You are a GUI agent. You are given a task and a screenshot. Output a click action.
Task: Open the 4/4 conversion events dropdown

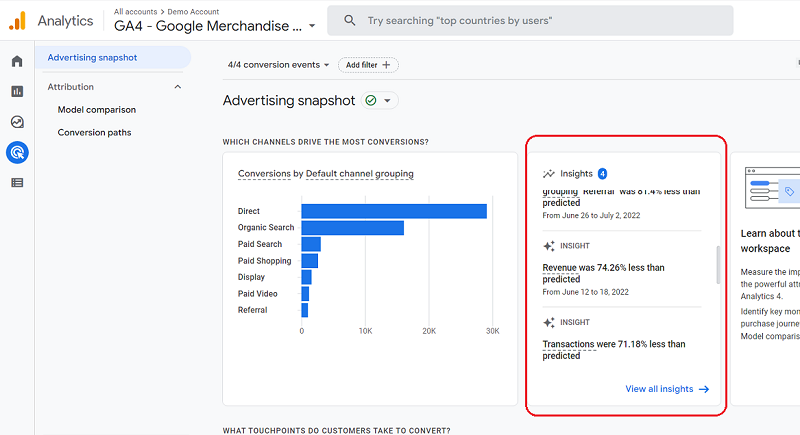(x=278, y=65)
